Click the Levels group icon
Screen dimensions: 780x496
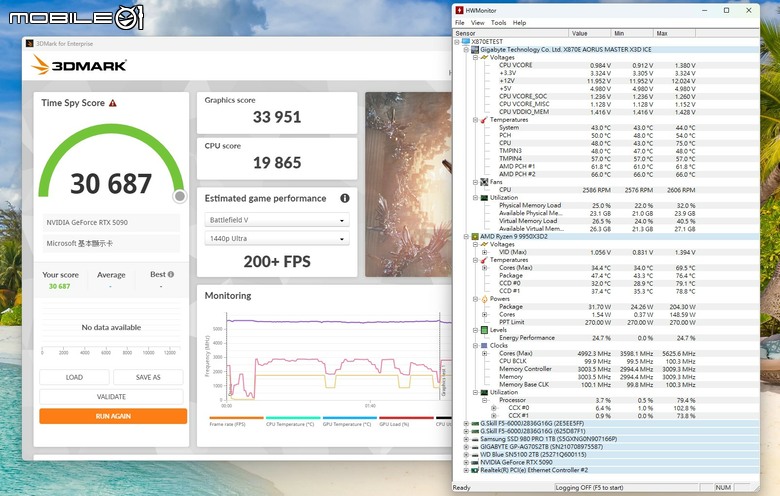pyautogui.click(x=484, y=330)
